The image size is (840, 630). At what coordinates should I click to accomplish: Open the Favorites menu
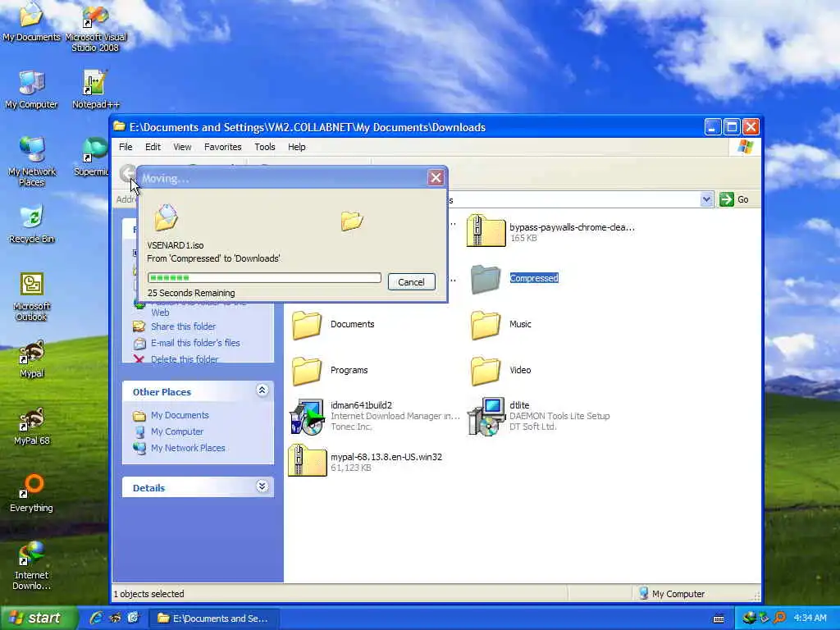[223, 147]
